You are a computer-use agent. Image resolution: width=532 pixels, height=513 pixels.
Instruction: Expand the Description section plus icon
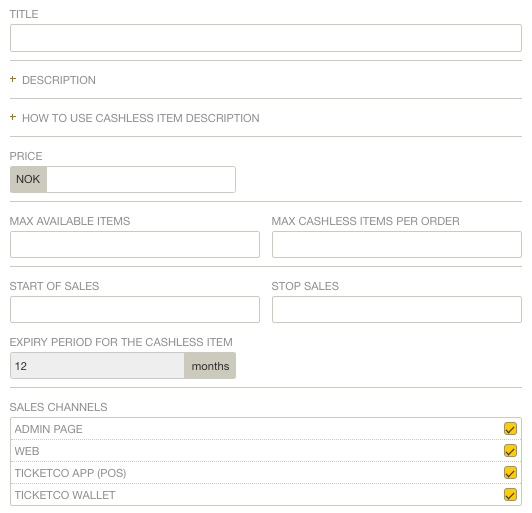(13, 79)
